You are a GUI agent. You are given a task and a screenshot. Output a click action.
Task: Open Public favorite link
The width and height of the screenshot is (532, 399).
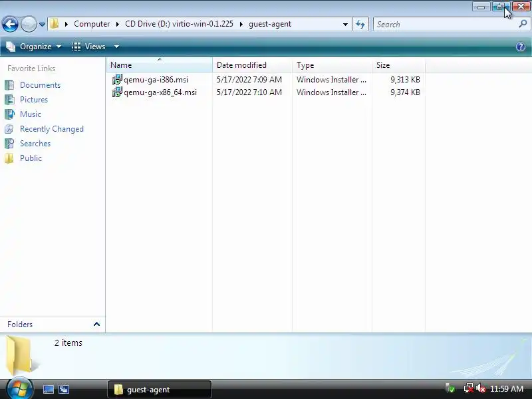31,158
